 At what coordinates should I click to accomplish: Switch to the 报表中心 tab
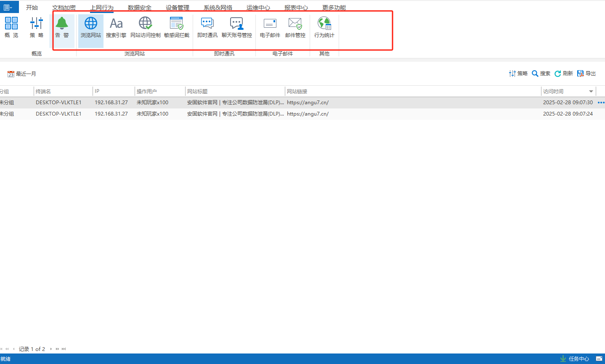(296, 8)
